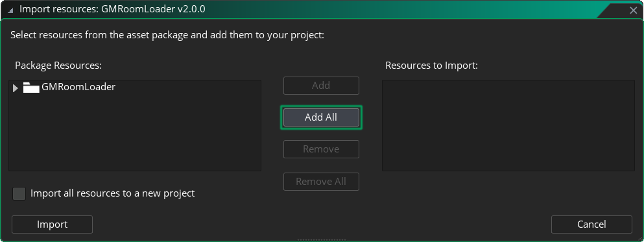The height and width of the screenshot is (242, 644).
Task: Select the GMRoomLoader folder icon
Action: coord(31,88)
